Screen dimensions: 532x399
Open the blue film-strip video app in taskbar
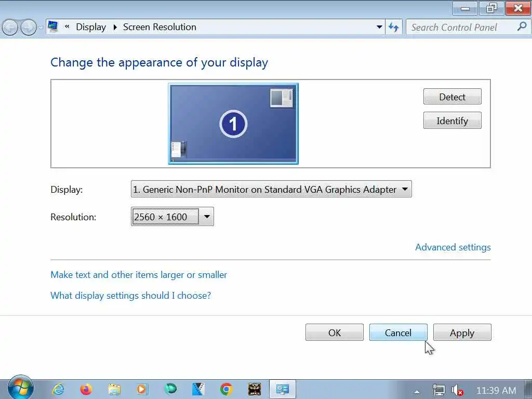pyautogui.click(x=198, y=389)
